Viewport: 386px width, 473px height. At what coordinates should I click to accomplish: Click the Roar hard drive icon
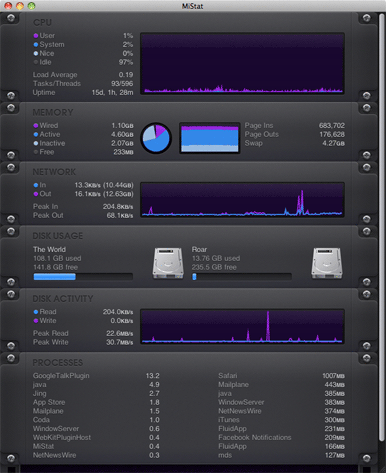click(x=327, y=263)
